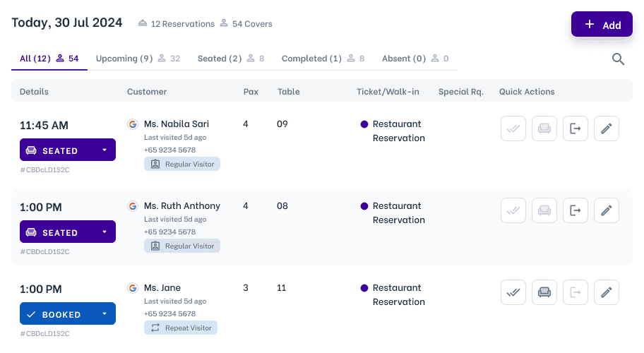Open the search magnifier icon
This screenshot has width=644, height=353.
coord(618,59)
